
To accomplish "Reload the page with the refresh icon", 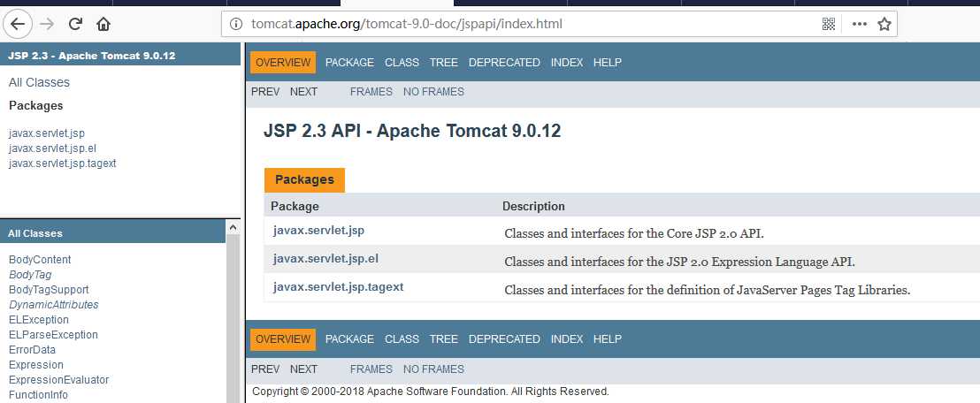I will coord(76,25).
